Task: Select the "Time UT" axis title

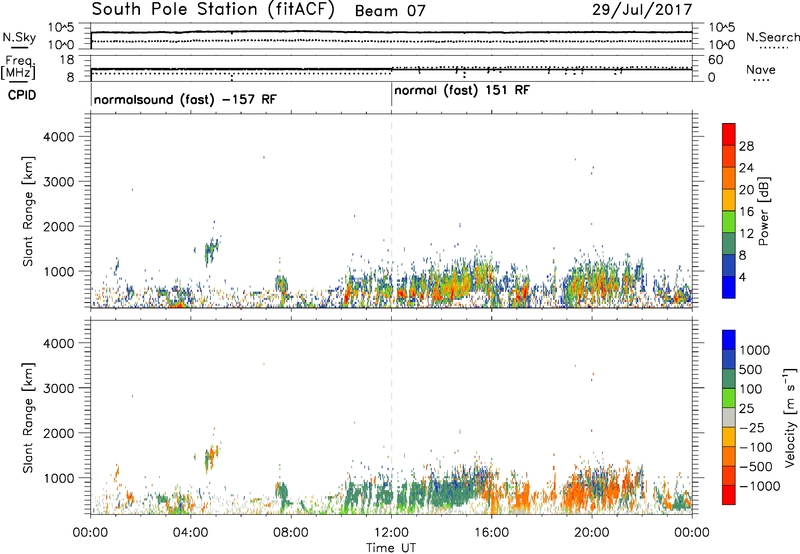Action: coord(391,548)
